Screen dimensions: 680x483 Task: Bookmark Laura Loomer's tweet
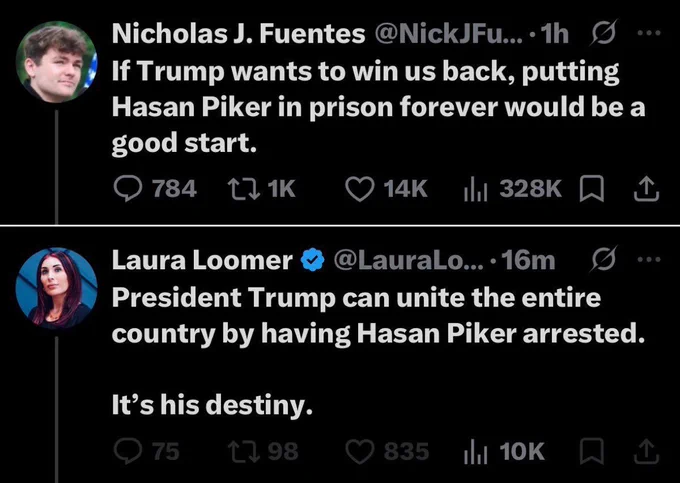pyautogui.click(x=592, y=451)
